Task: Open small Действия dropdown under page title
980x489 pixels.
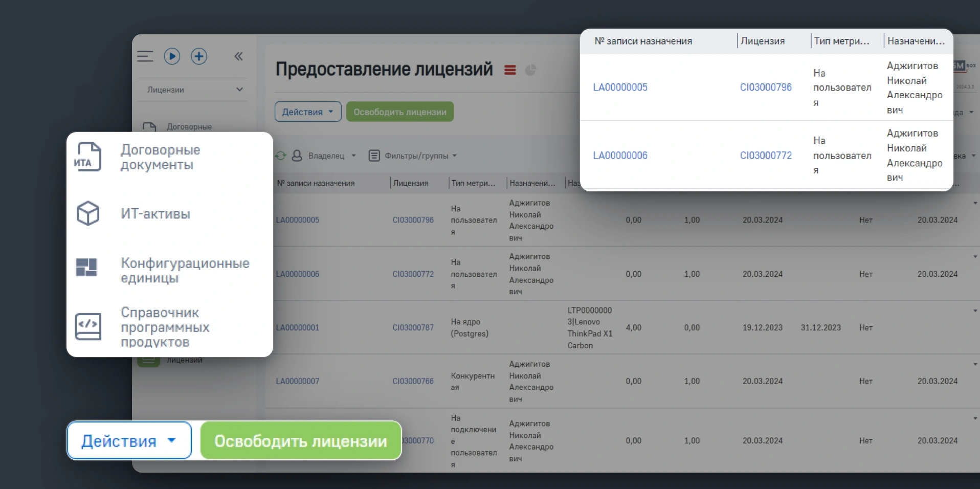Action: pyautogui.click(x=308, y=112)
